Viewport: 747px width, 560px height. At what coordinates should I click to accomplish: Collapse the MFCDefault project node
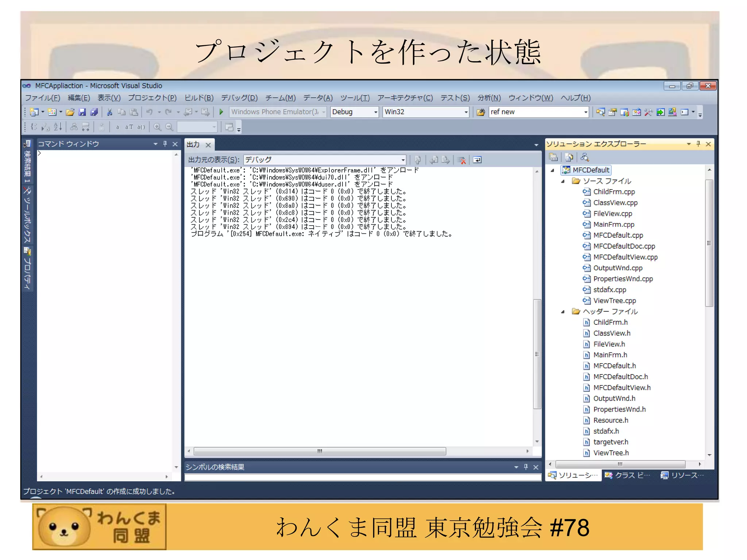coord(553,170)
